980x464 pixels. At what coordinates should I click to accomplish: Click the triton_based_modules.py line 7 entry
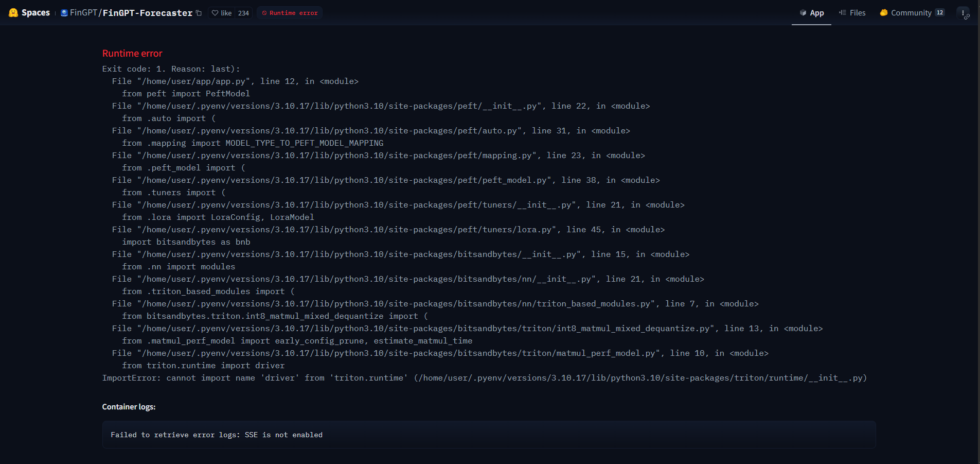coord(435,304)
